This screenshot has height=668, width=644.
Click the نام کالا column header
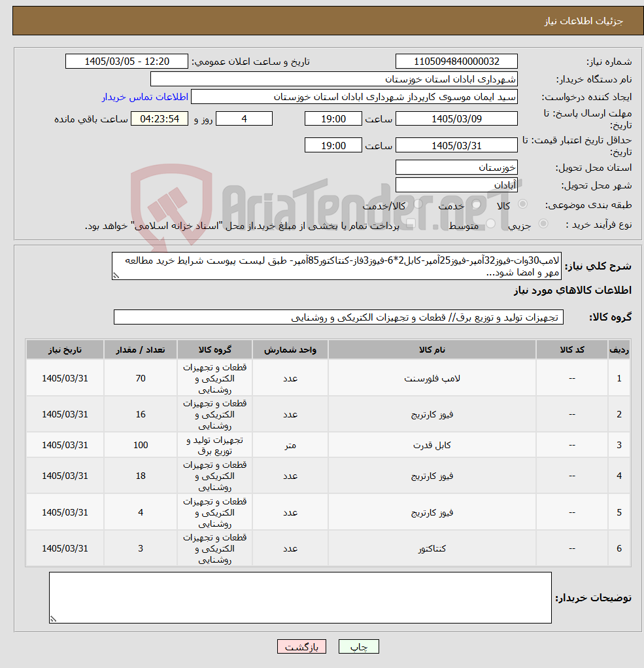click(x=432, y=350)
